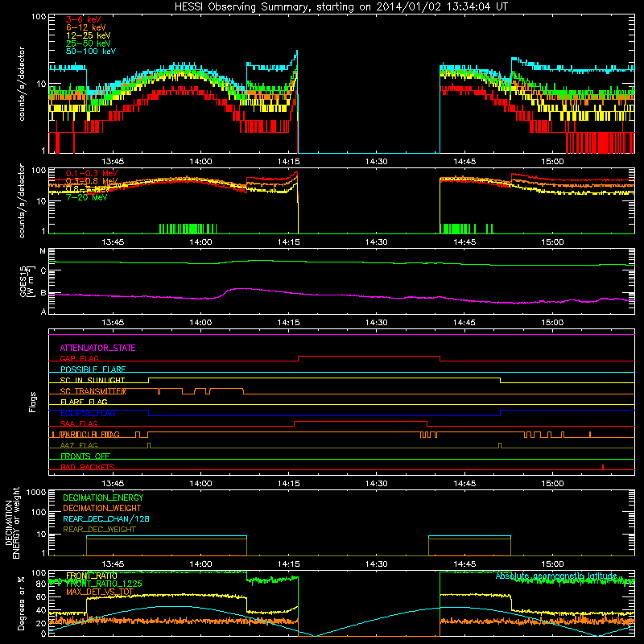This screenshot has width=644, height=644.
Task: Click the 13:45 tick under the top count-rate plot
Action: (113, 162)
